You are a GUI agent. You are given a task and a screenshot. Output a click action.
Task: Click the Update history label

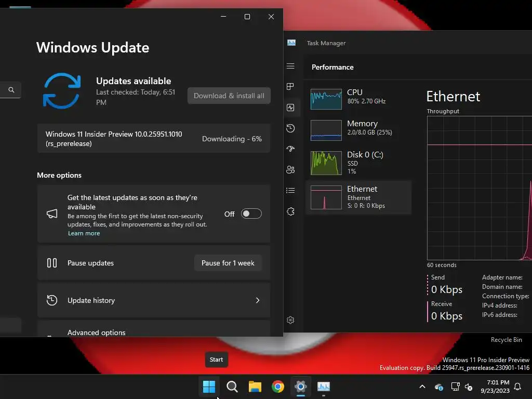(x=91, y=300)
